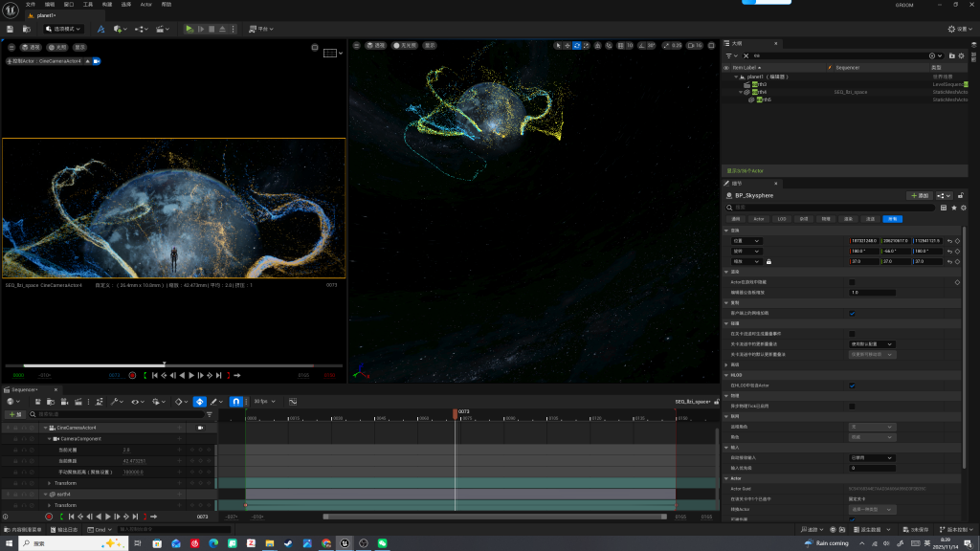This screenshot has height=551, width=980.
Task: Open the '使用默认配置' dropdown
Action: click(872, 343)
